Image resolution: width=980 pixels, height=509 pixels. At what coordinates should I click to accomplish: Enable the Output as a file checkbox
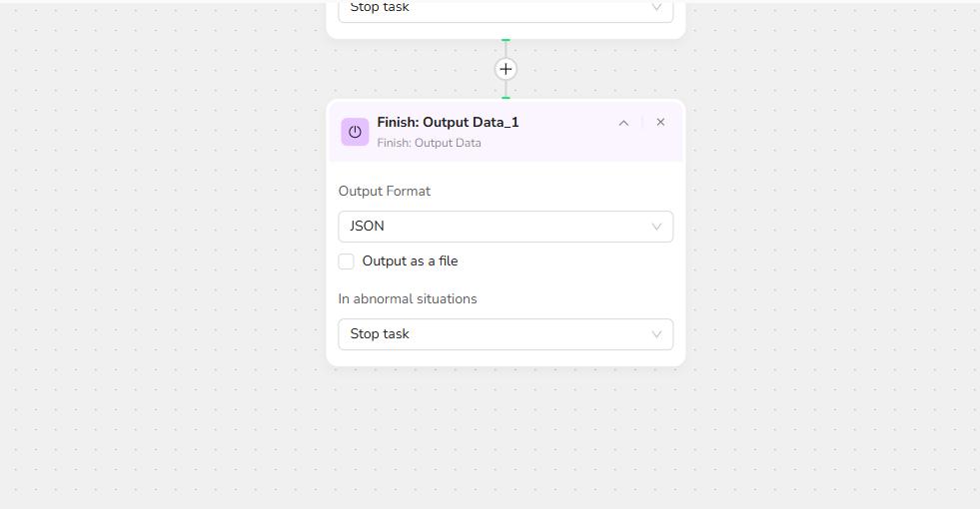coord(347,261)
